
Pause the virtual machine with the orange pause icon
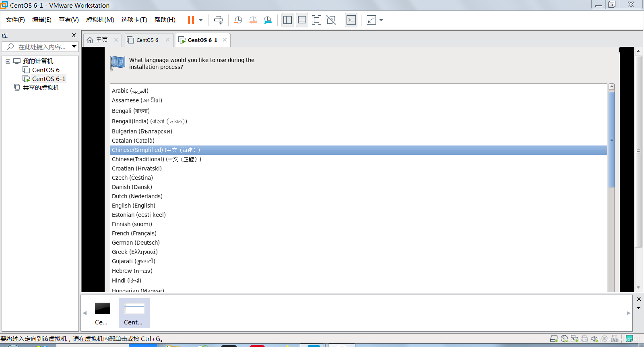pyautogui.click(x=191, y=20)
